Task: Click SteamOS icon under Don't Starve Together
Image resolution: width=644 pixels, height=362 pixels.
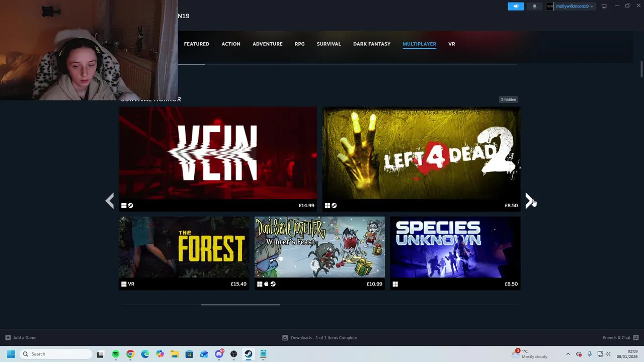Action: 273,284
